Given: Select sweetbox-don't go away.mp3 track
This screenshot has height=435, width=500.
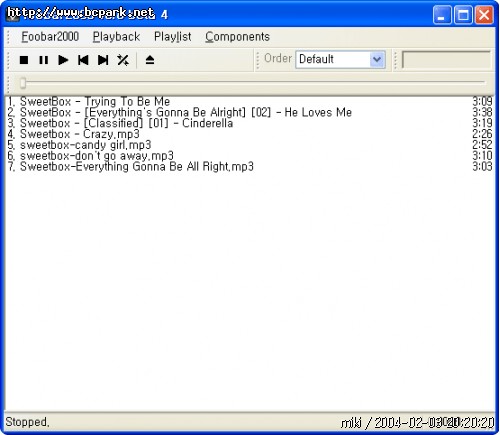Looking at the screenshot, I should point(249,156).
